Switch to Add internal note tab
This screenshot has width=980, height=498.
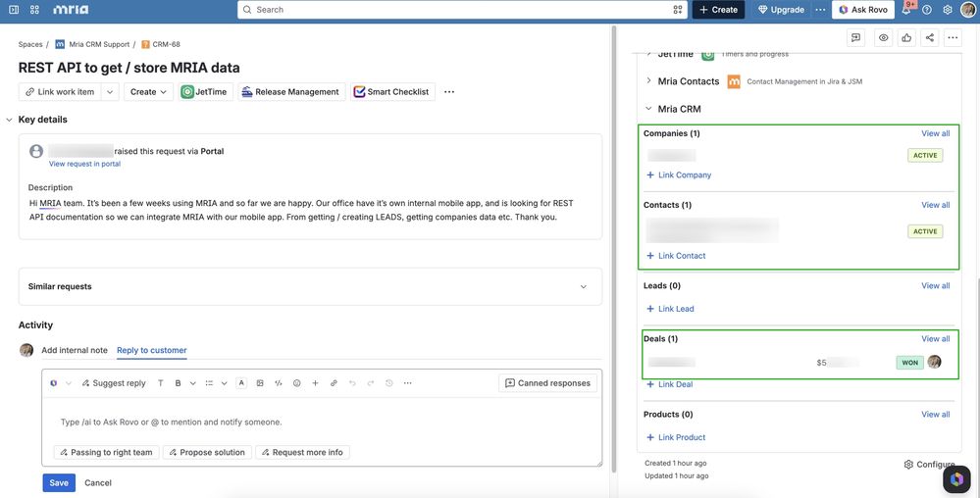click(75, 350)
